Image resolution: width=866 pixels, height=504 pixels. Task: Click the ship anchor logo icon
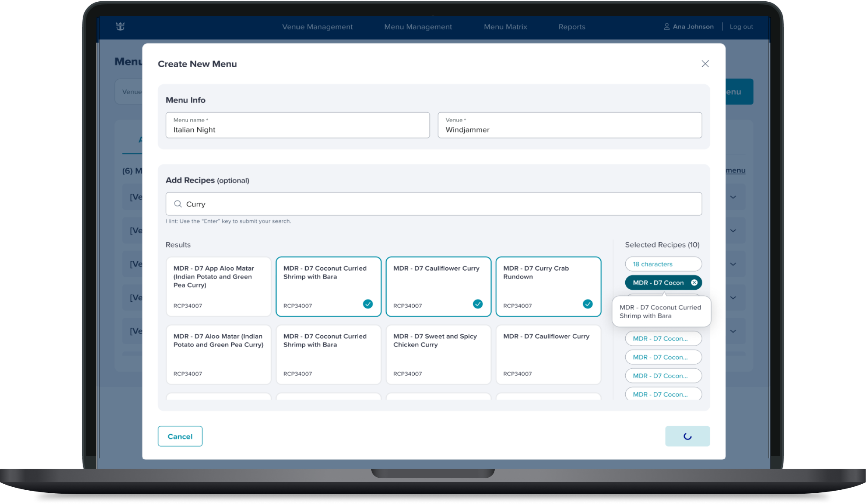(120, 27)
